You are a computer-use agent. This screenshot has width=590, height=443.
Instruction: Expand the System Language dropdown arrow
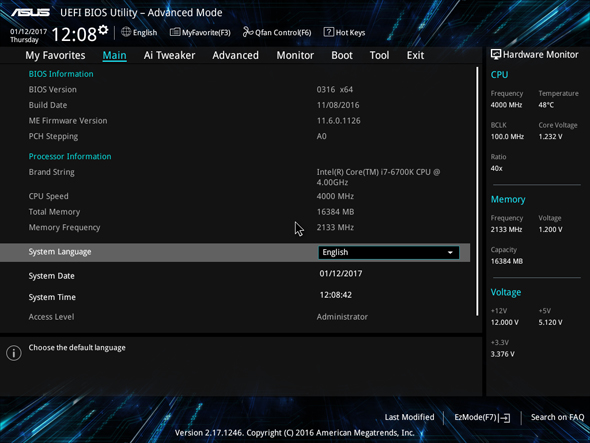[x=450, y=253]
